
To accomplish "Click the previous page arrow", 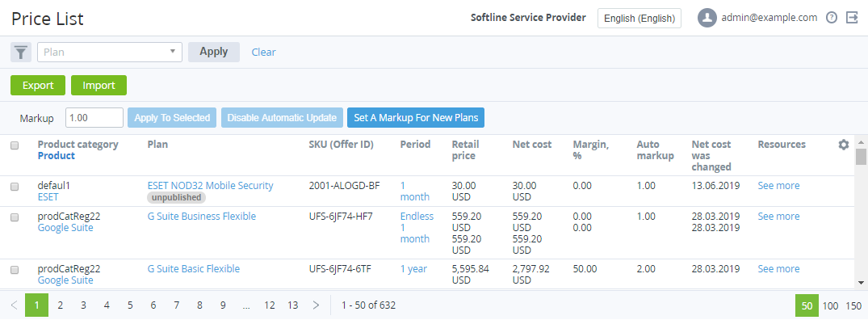I will pos(15,305).
